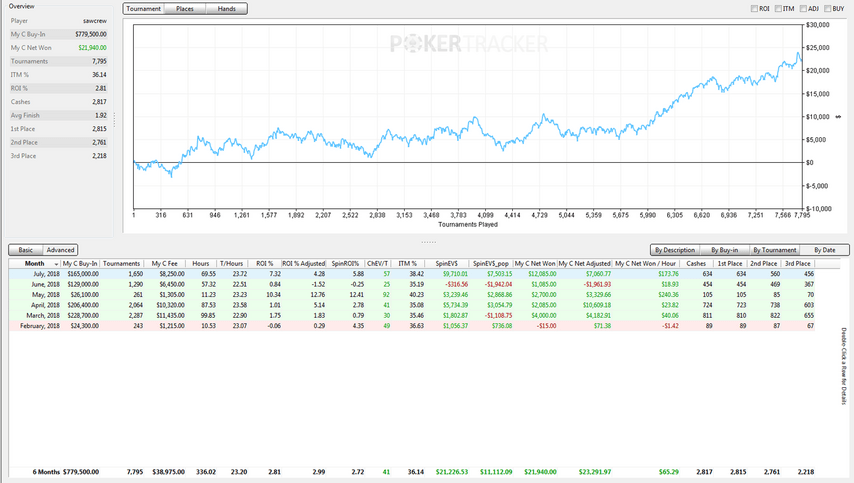This screenshot has height=483, width=854.
Task: Sort table by ROI % column
Action: point(265,264)
